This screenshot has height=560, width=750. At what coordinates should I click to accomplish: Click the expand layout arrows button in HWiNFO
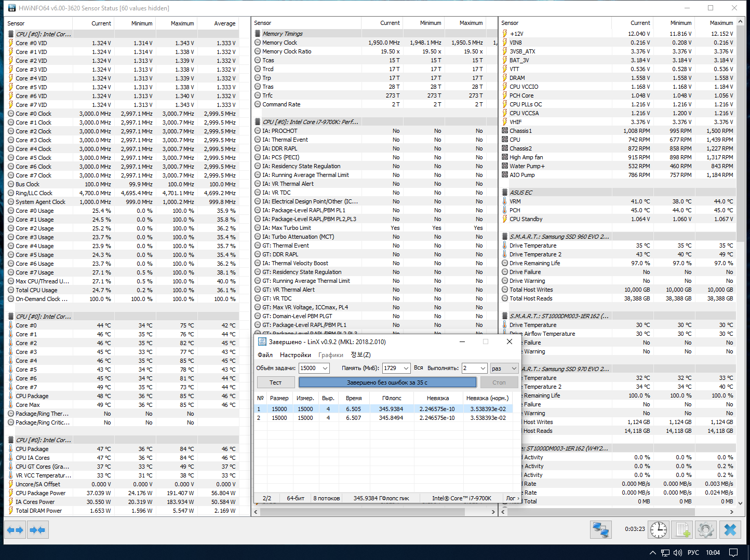coord(15,530)
